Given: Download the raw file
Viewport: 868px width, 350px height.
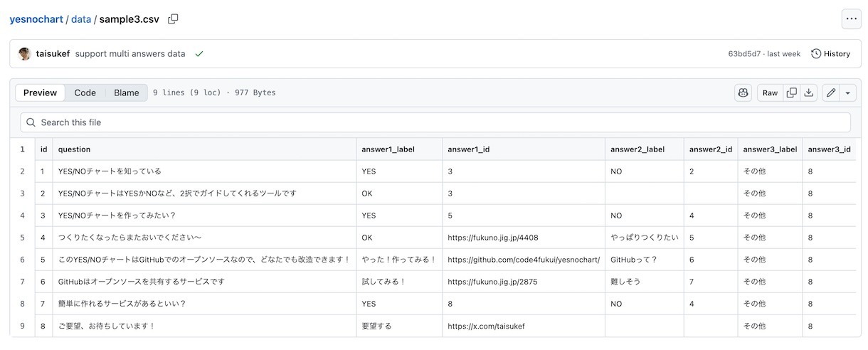Looking at the screenshot, I should click(808, 93).
